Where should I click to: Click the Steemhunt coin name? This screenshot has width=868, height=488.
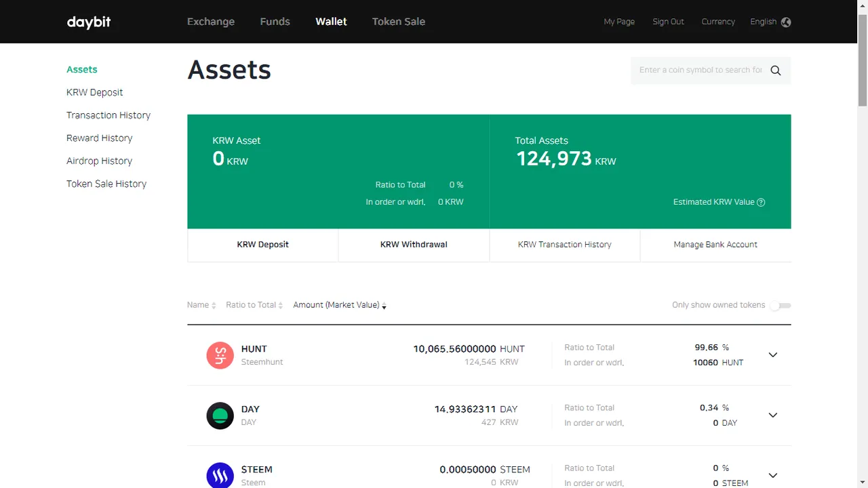point(262,362)
